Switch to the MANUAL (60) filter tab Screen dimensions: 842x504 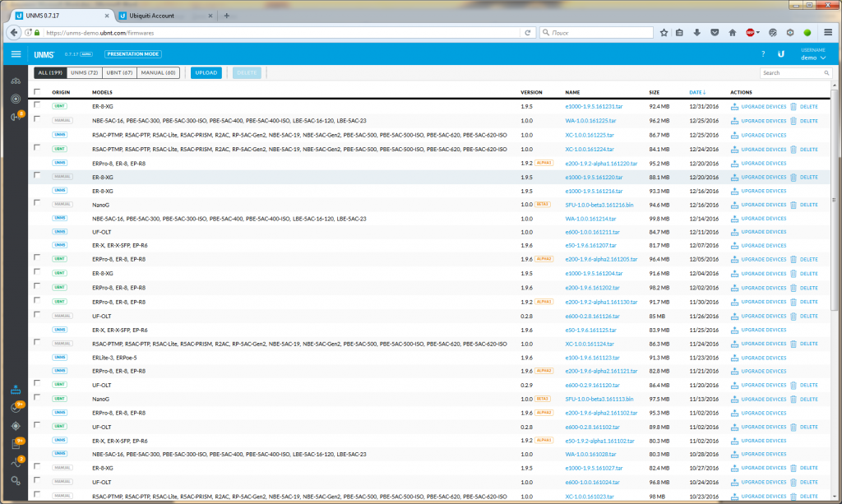pyautogui.click(x=158, y=72)
